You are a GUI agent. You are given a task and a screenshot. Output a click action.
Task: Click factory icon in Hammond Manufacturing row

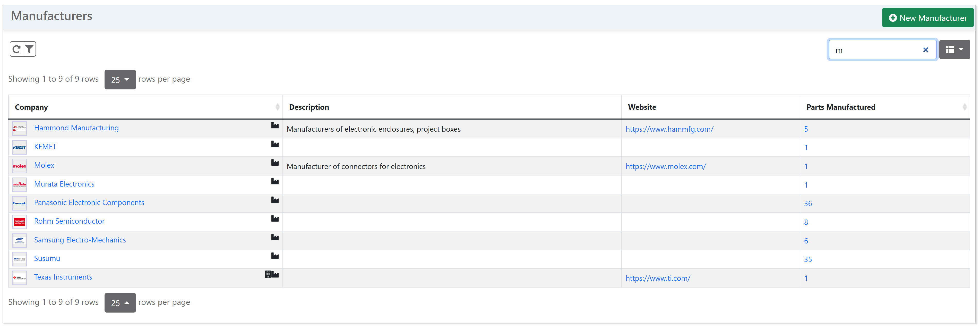click(x=275, y=125)
